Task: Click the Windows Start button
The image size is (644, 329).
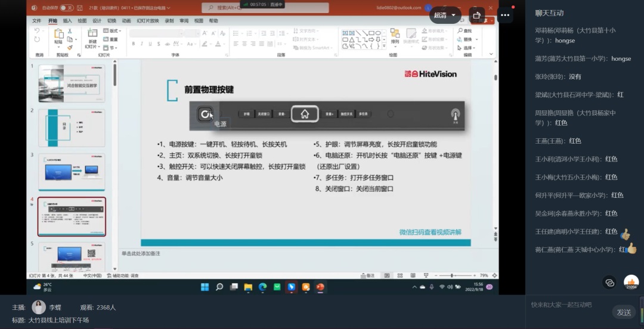Action: (x=205, y=287)
